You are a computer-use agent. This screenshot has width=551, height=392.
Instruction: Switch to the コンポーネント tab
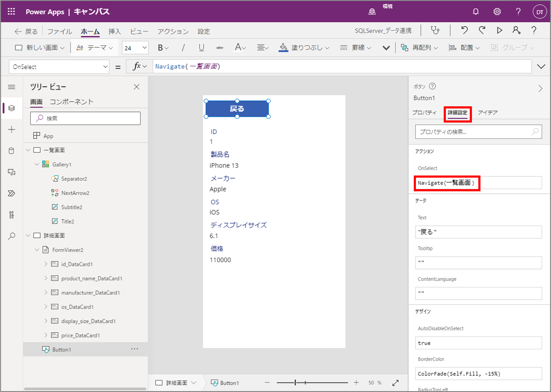click(71, 102)
